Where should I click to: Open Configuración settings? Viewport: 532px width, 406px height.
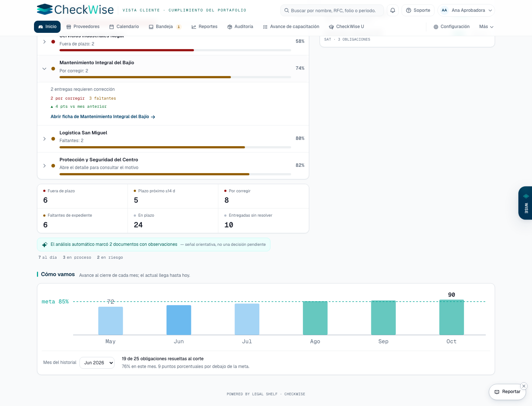click(x=451, y=27)
